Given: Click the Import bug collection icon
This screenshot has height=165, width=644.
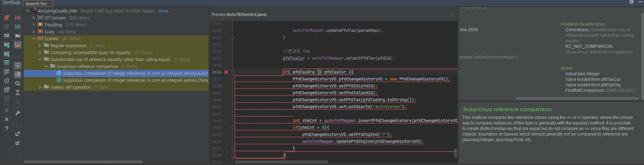Looking at the screenshot, I should (x=18, y=143).
